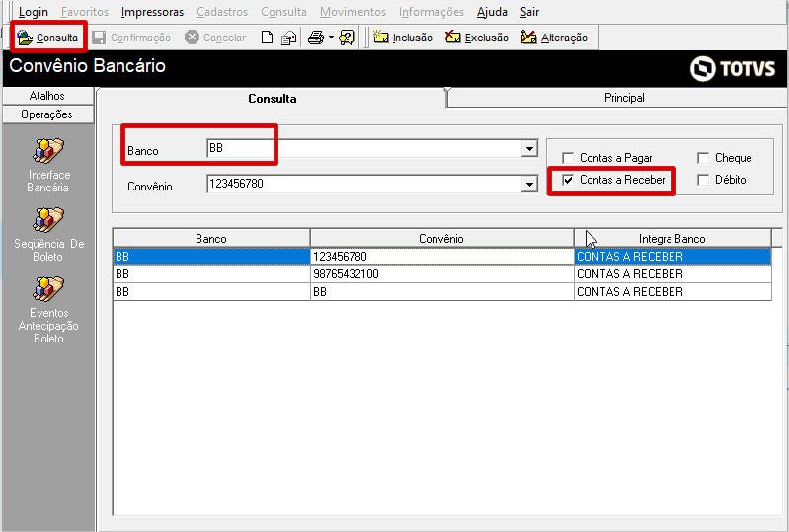Open the Consulta menu in menu bar
This screenshot has height=532, width=789.
[x=283, y=12]
